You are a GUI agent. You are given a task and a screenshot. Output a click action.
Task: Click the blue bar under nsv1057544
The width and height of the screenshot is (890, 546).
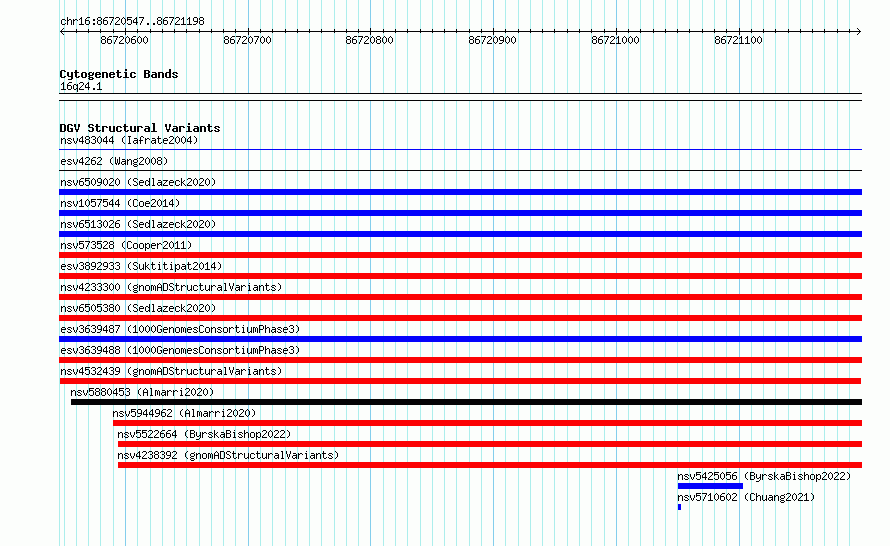[x=460, y=213]
